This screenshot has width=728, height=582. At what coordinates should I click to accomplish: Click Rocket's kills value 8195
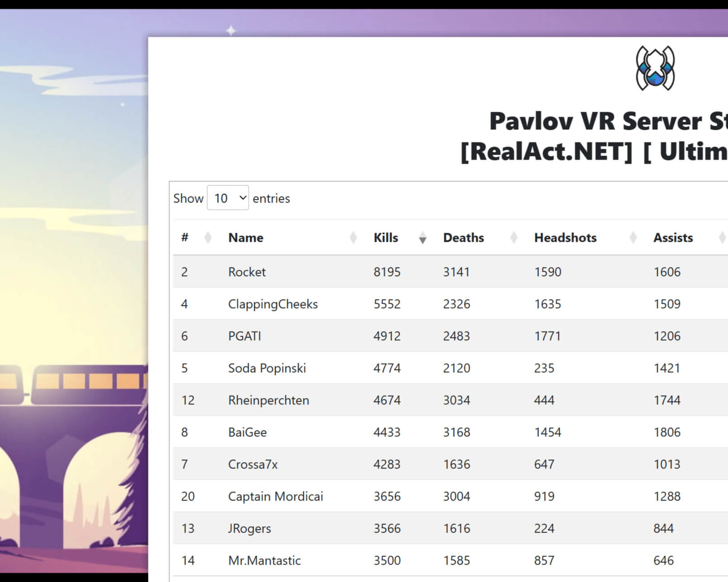point(387,272)
